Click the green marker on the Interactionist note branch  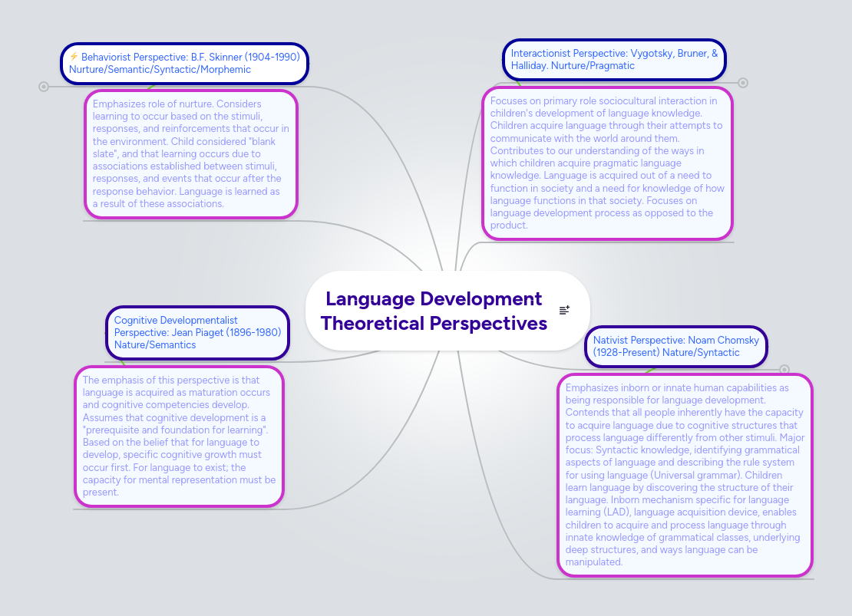520,84
